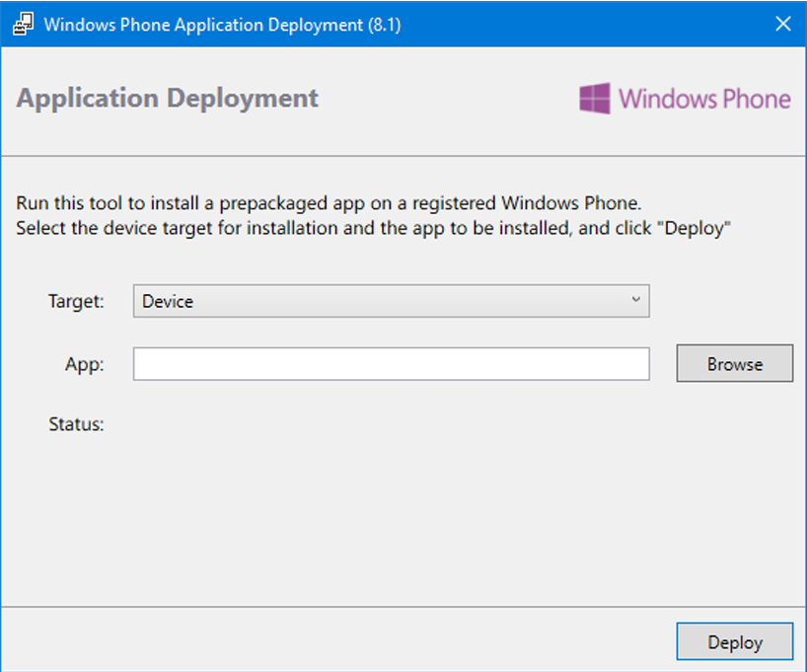Click the "Target:" label
The height and width of the screenshot is (672, 807).
76,302
